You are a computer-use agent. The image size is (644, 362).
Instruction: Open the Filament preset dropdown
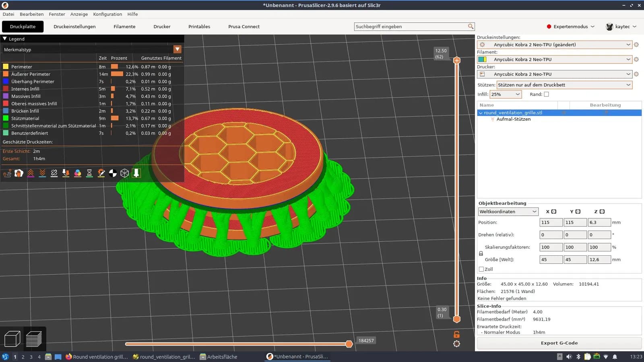[x=555, y=60]
